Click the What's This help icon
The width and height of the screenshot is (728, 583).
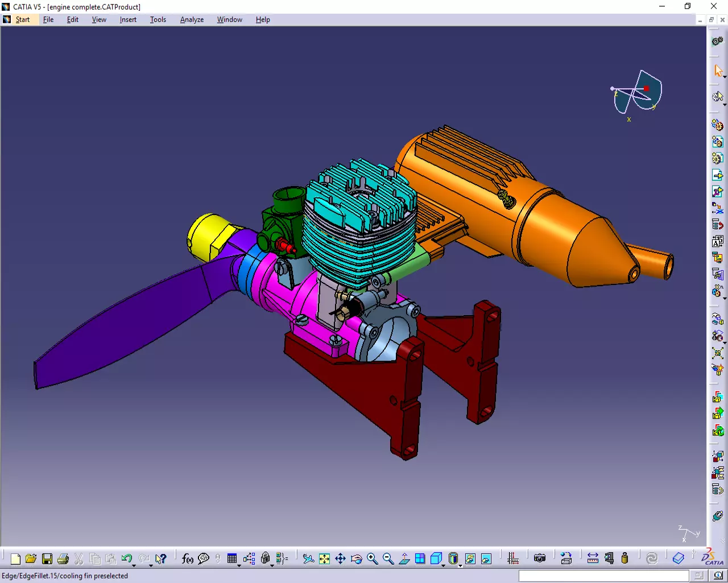(x=161, y=559)
